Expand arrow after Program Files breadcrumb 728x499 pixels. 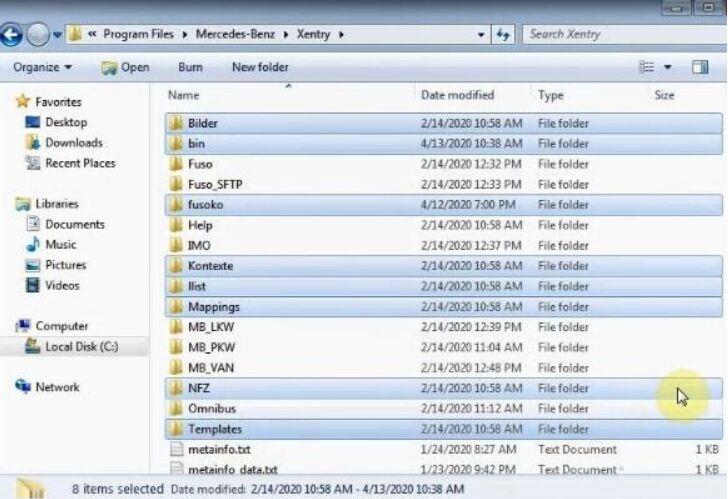pos(185,35)
